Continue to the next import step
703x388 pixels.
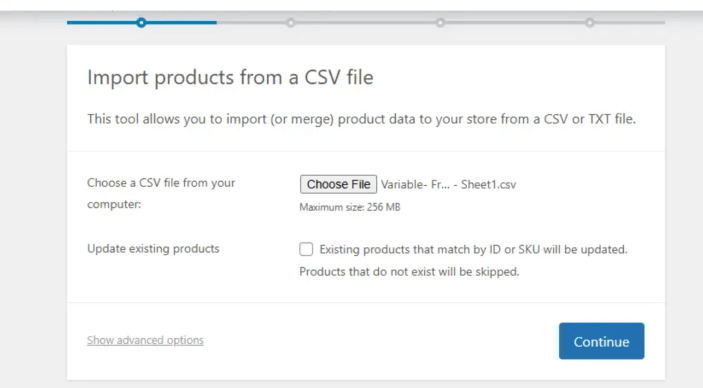click(x=601, y=341)
